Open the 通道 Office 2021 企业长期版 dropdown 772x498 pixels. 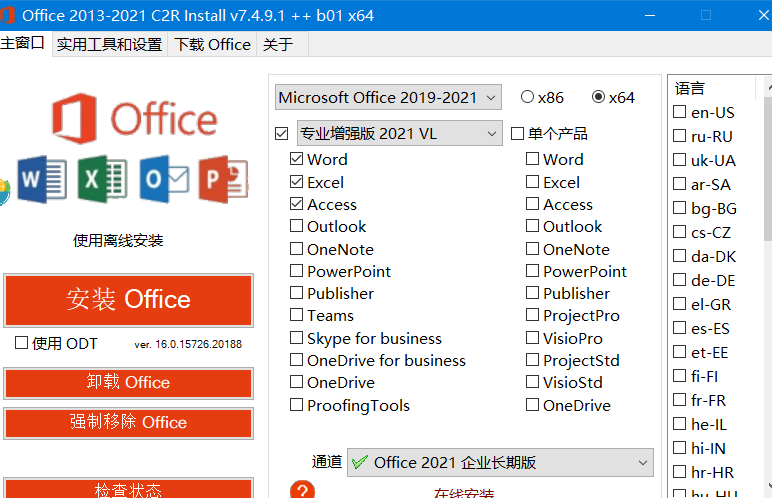[x=500, y=462]
